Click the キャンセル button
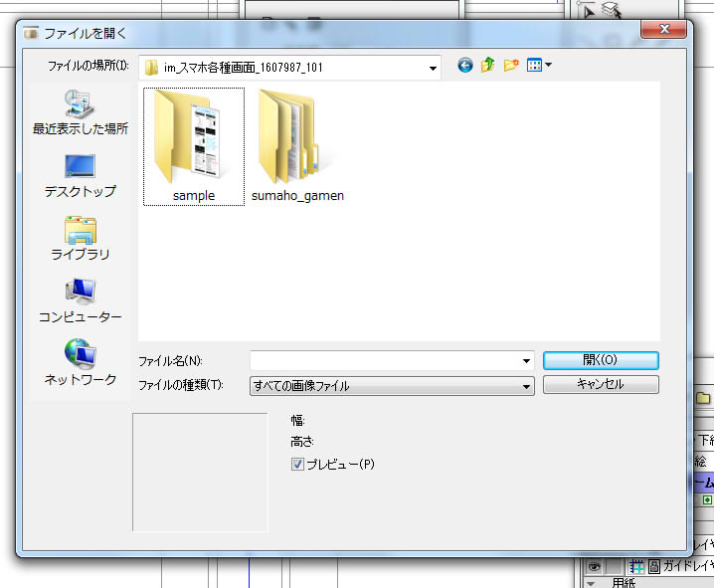Viewport: 714px width, 588px height. click(x=601, y=384)
